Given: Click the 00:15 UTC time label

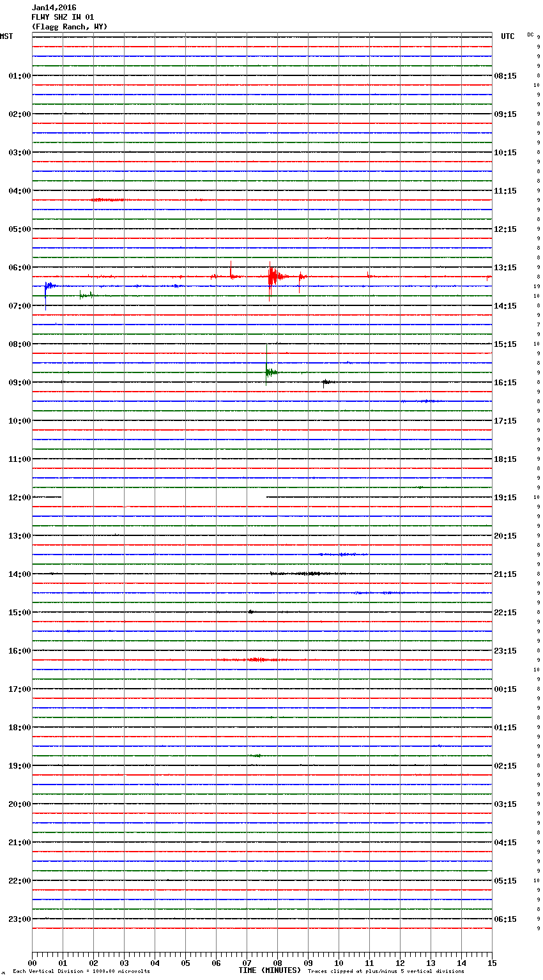Looking at the screenshot, I should tap(505, 689).
